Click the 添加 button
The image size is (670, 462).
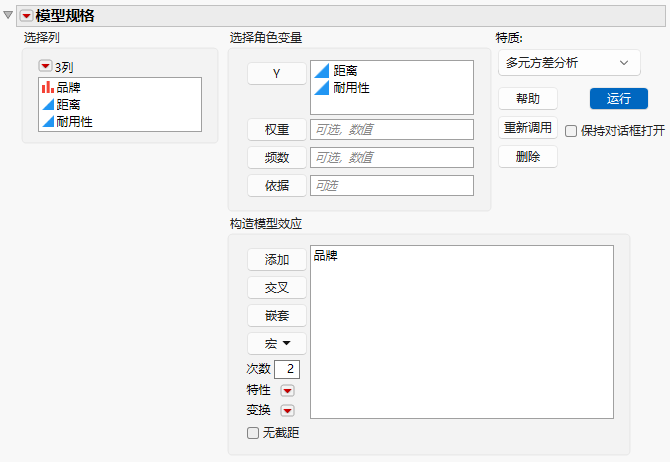click(x=277, y=259)
